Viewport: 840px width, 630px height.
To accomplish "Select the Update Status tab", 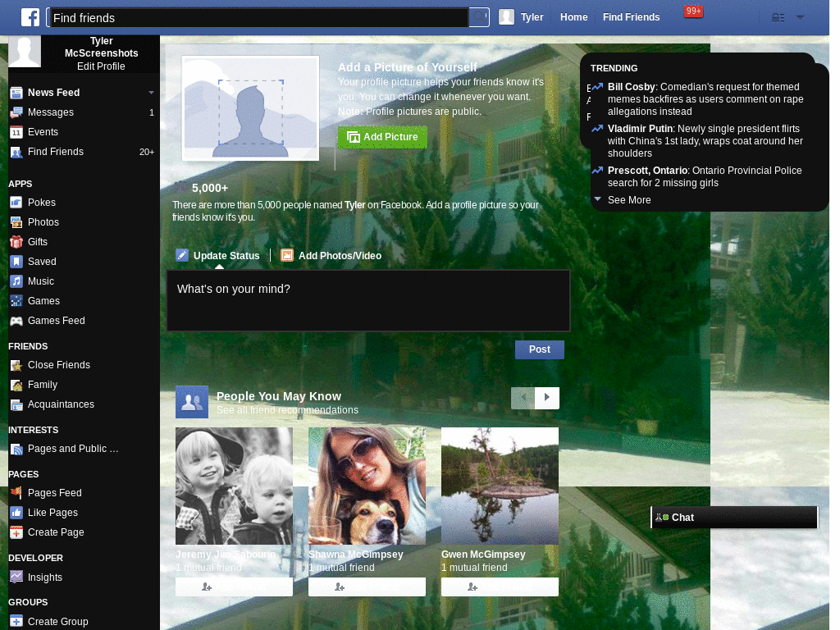I will pos(218,256).
